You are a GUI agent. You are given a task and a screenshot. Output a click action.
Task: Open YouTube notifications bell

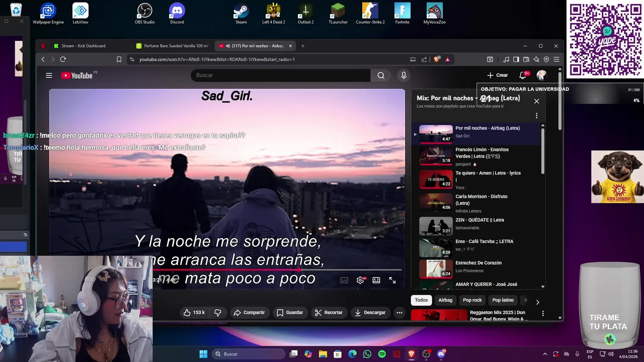523,75
